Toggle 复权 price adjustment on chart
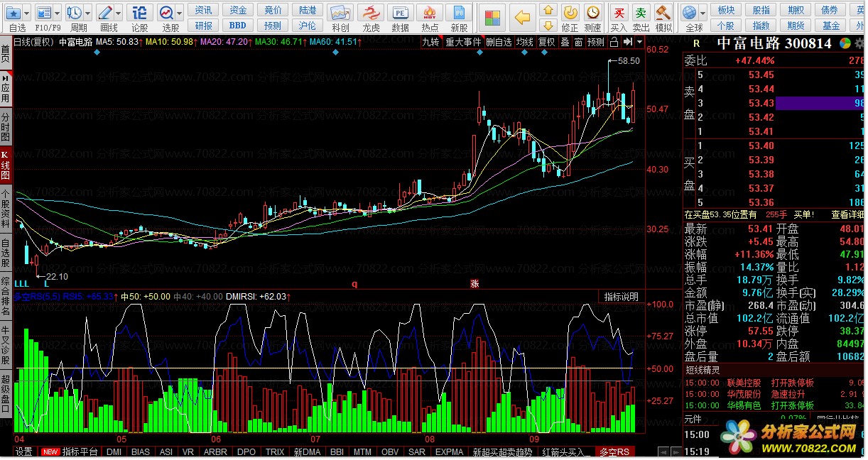 pos(546,42)
